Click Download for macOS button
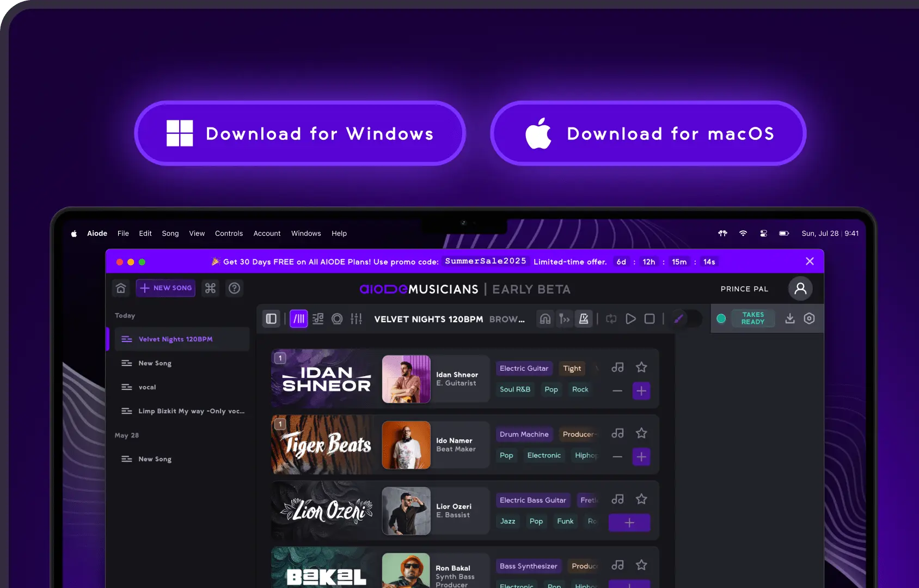This screenshot has height=588, width=919. click(x=648, y=133)
